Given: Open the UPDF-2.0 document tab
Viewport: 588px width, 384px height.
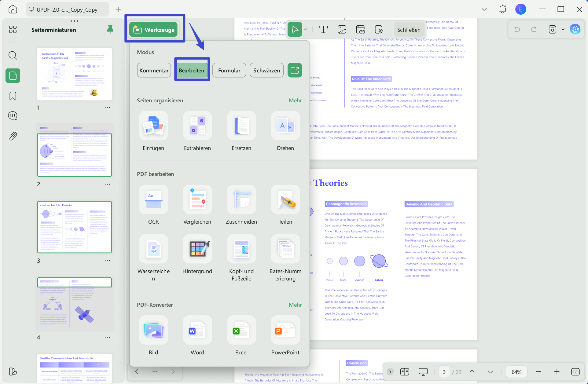Looking at the screenshot, I should click(67, 9).
